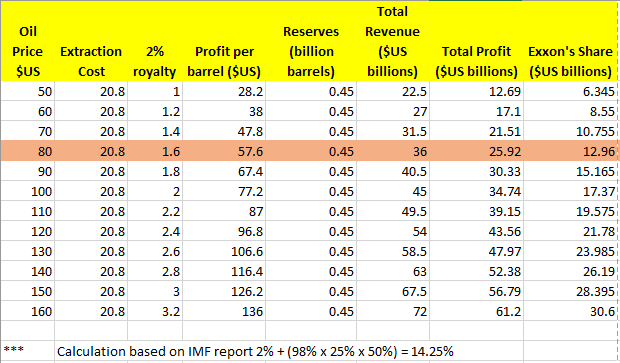Select the Total Revenue header cell
This screenshot has height=363, width=620.
click(393, 41)
